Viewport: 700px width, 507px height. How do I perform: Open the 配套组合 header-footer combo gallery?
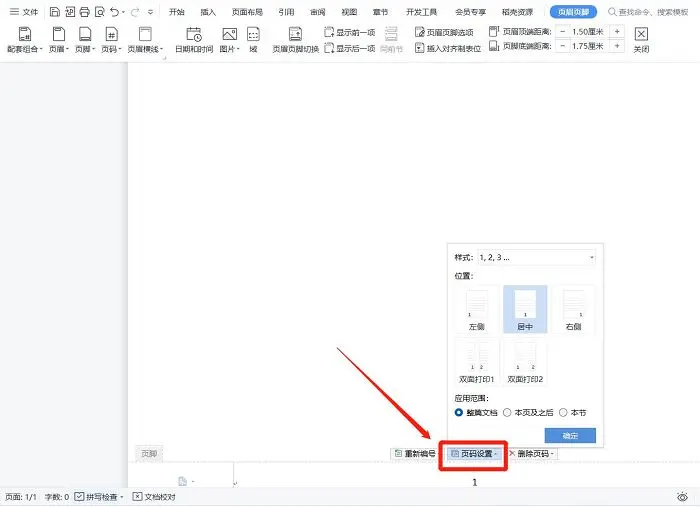click(25, 40)
